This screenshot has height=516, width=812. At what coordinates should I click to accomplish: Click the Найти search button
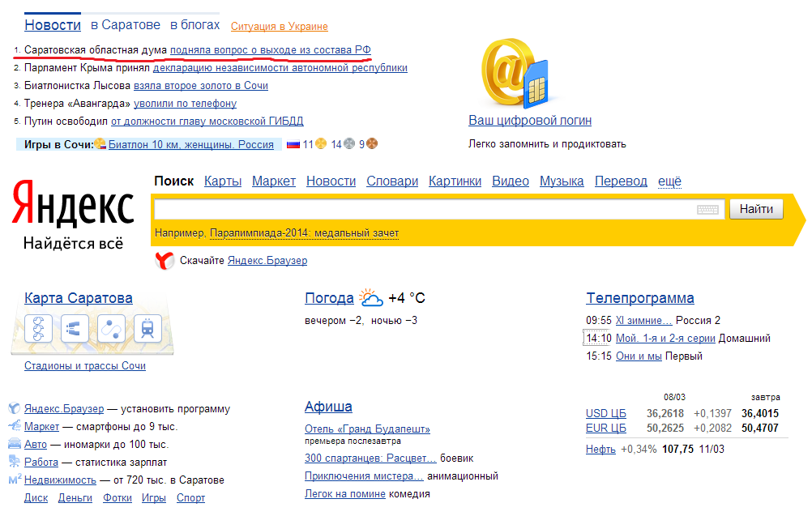coord(756,209)
